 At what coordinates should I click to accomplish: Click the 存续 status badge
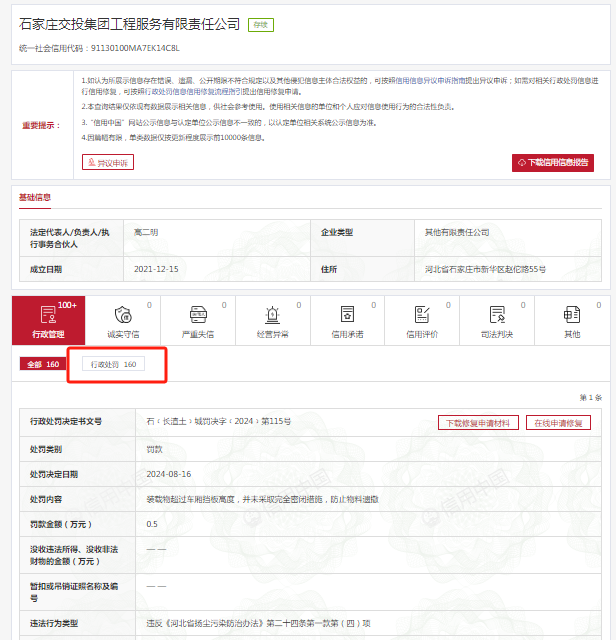click(260, 24)
